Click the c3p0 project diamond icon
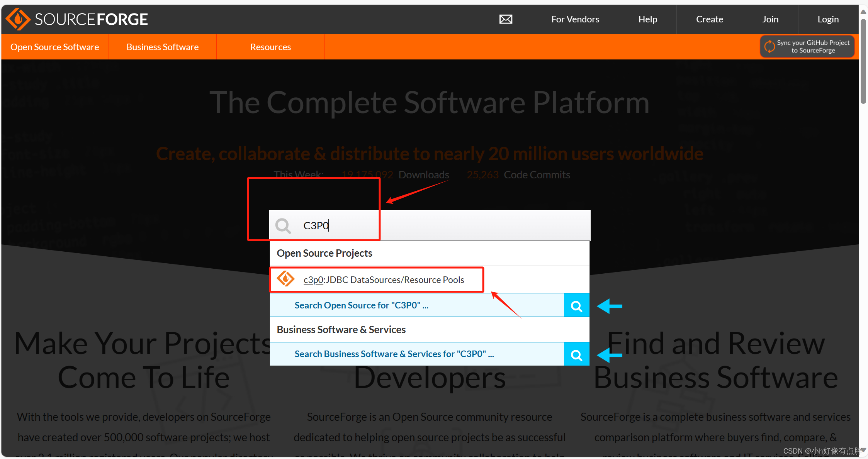868x459 pixels. 286,279
